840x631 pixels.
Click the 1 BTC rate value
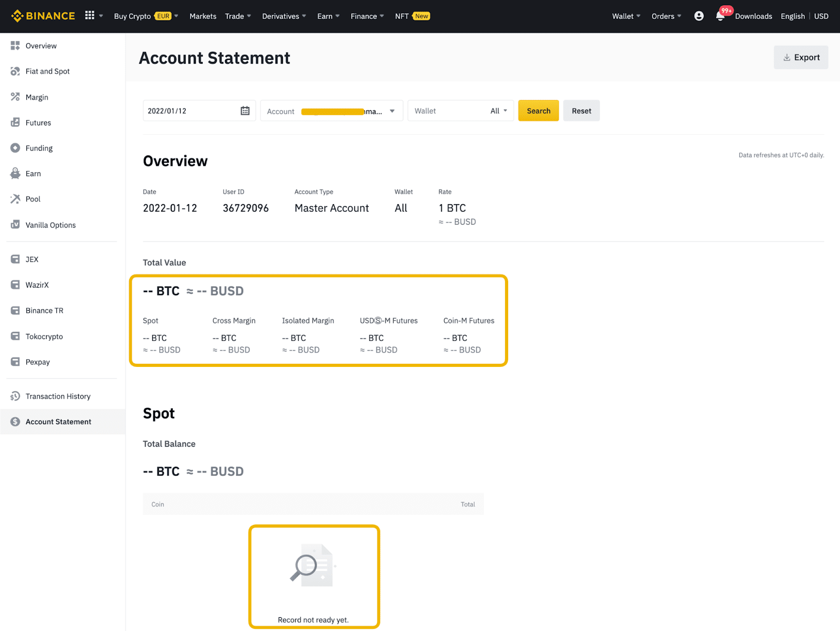point(452,208)
